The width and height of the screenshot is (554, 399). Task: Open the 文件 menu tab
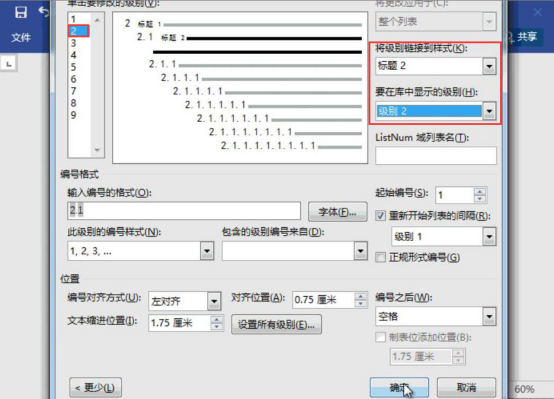coord(20,37)
